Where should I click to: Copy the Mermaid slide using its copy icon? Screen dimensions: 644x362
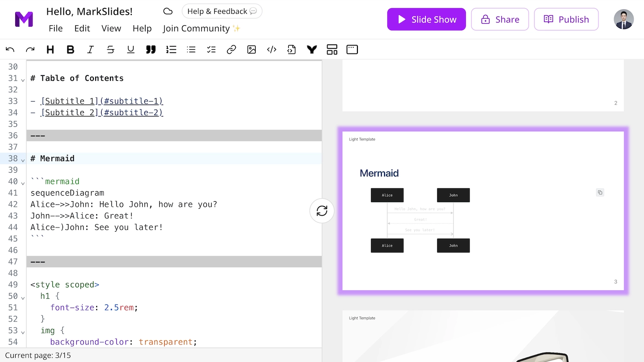600,192
